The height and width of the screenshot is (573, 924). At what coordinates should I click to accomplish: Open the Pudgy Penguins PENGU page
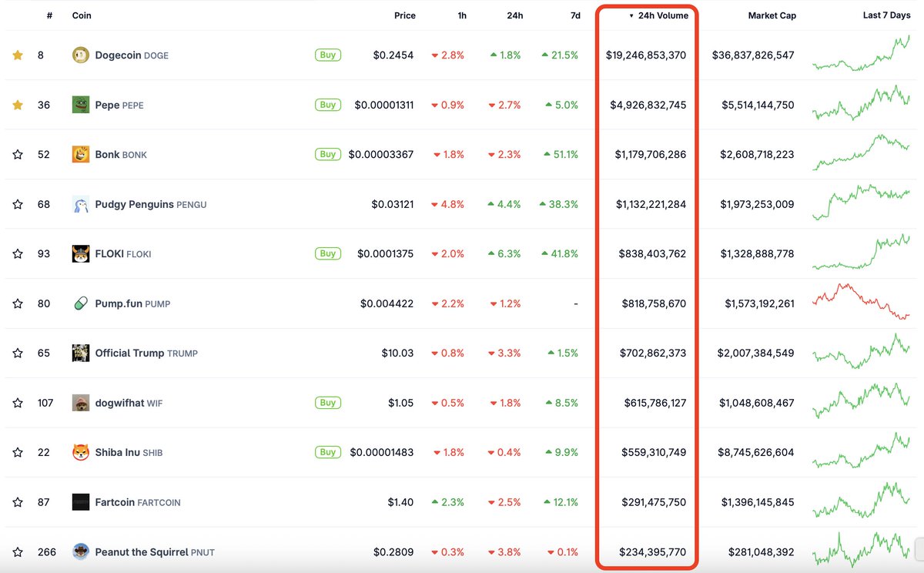pyautogui.click(x=151, y=204)
